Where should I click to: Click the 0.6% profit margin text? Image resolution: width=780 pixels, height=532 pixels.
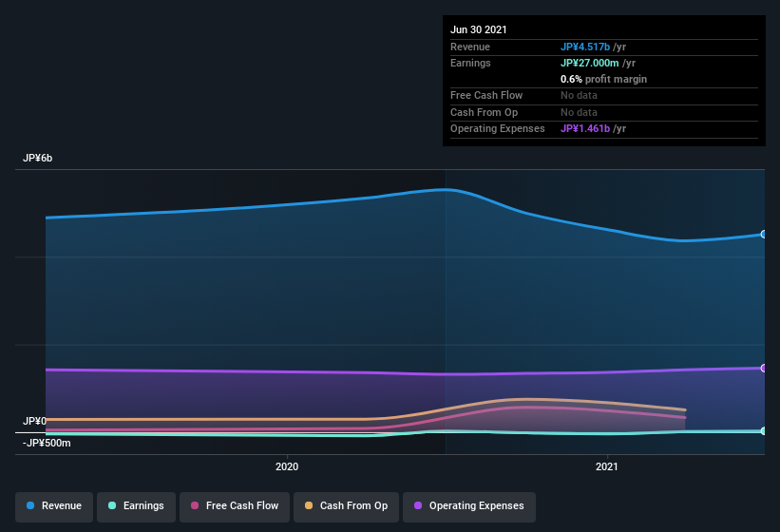pos(603,79)
